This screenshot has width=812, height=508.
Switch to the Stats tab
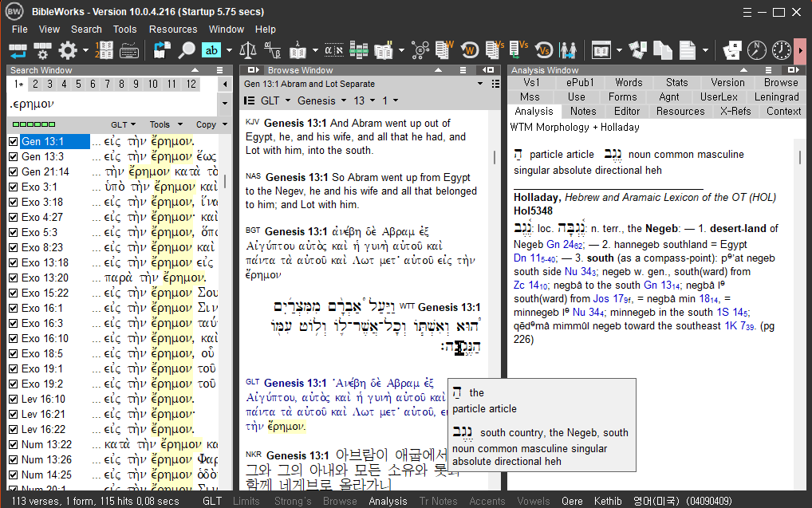coord(677,83)
